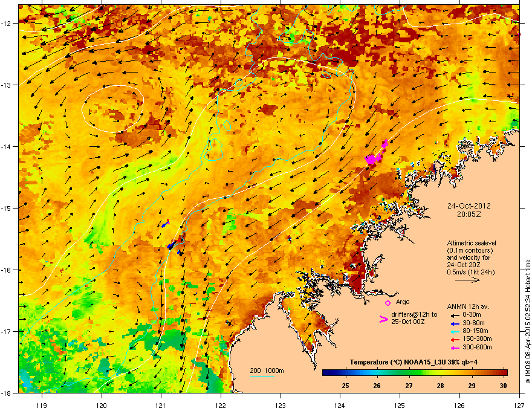Screen dimensions: 532x411
Task: Click the longitude axis label 123
Action: [281, 406]
